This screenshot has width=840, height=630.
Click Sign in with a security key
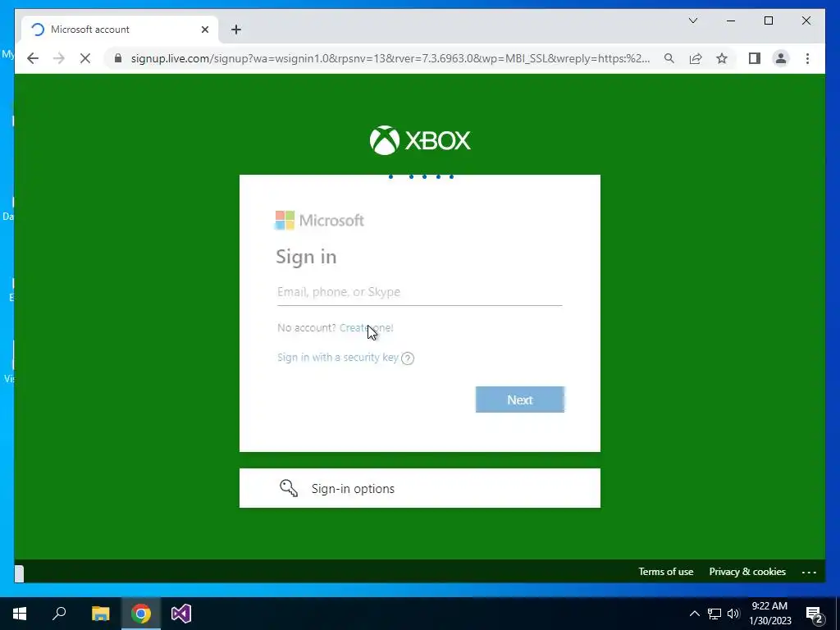click(338, 358)
